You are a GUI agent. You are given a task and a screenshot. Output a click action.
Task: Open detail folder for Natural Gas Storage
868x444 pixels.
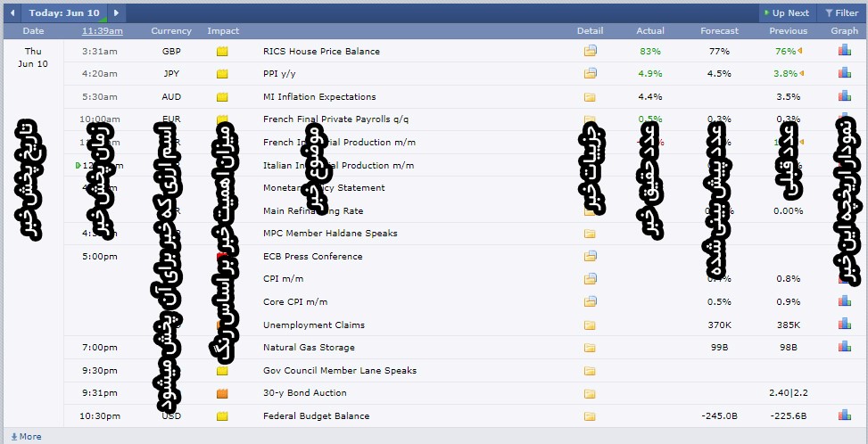click(x=590, y=348)
